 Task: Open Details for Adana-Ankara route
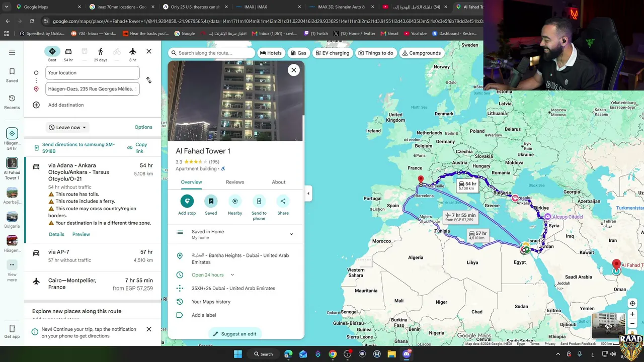point(56,234)
